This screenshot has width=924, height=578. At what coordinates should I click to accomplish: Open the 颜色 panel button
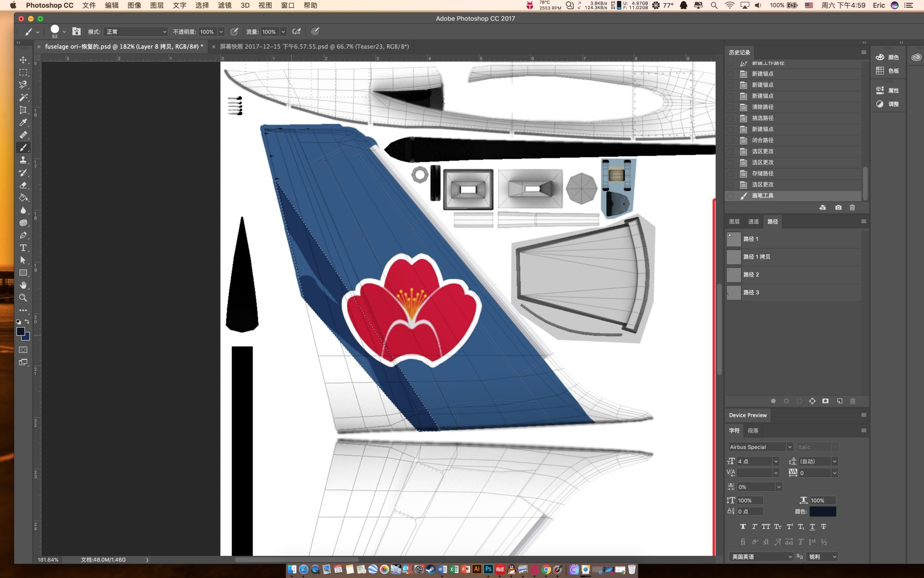point(887,57)
